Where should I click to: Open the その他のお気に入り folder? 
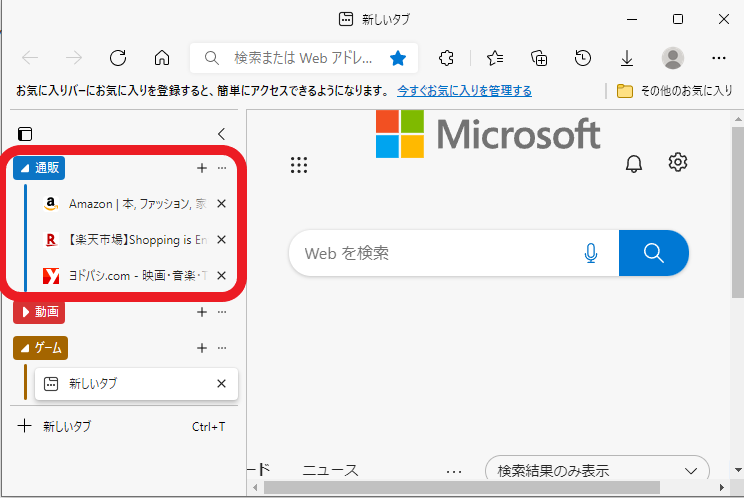click(675, 91)
